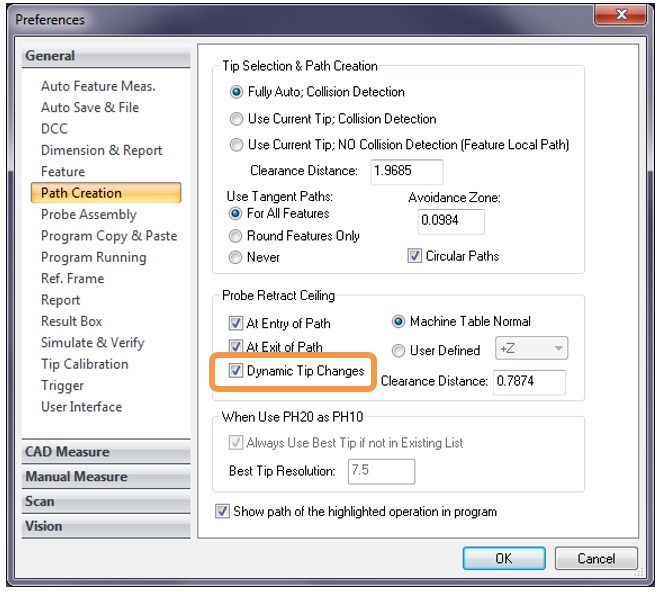Click the Cancel button
Viewport: 659px width, 592px height.
click(x=596, y=558)
